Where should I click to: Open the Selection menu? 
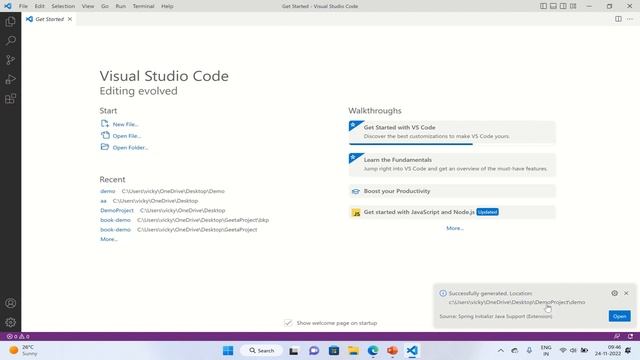click(x=63, y=6)
